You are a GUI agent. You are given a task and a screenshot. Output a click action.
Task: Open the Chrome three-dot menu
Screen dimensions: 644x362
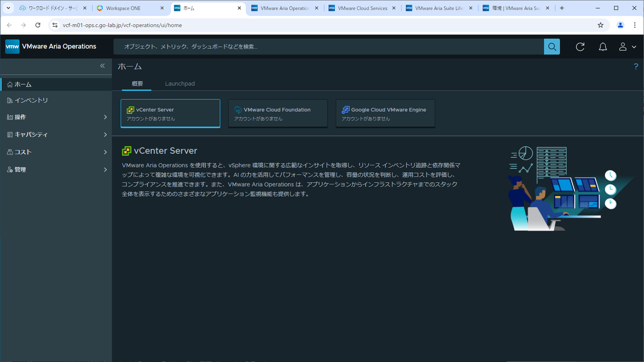(x=635, y=25)
